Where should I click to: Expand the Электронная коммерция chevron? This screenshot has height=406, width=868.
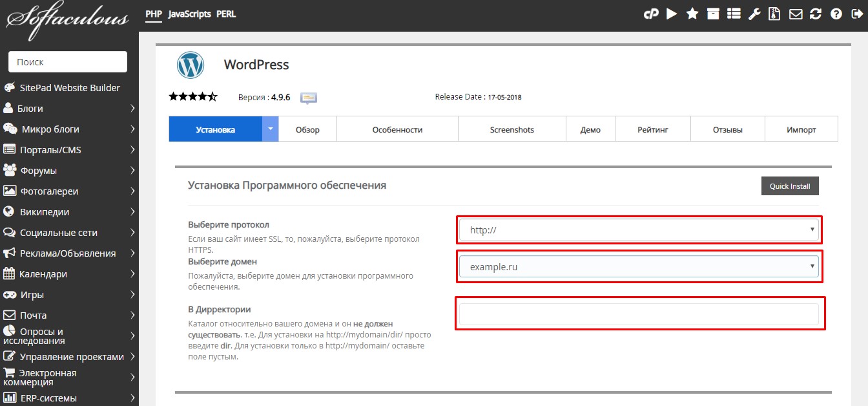tap(132, 378)
